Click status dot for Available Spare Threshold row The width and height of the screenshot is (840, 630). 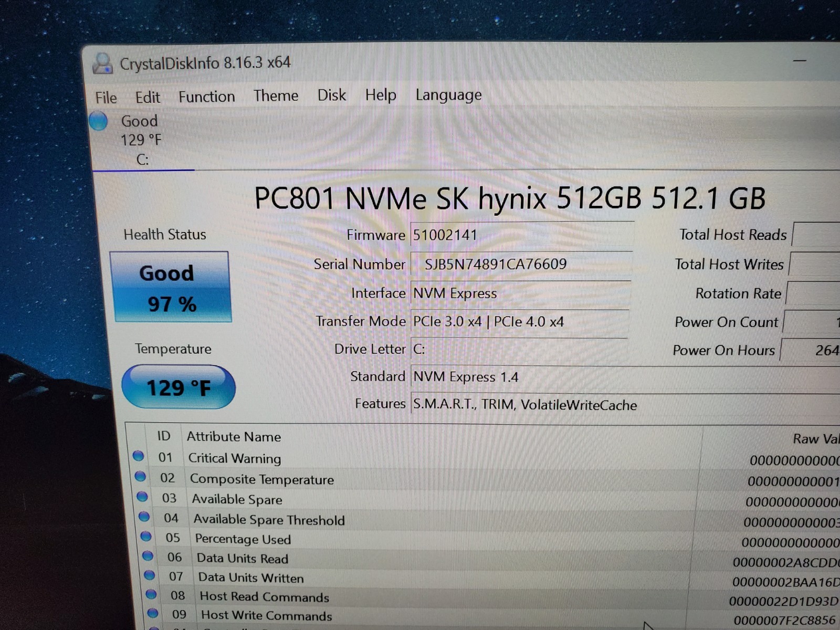point(144,516)
